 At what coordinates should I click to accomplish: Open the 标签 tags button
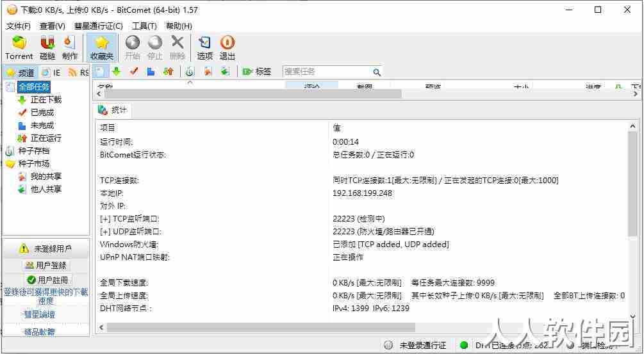[257, 72]
